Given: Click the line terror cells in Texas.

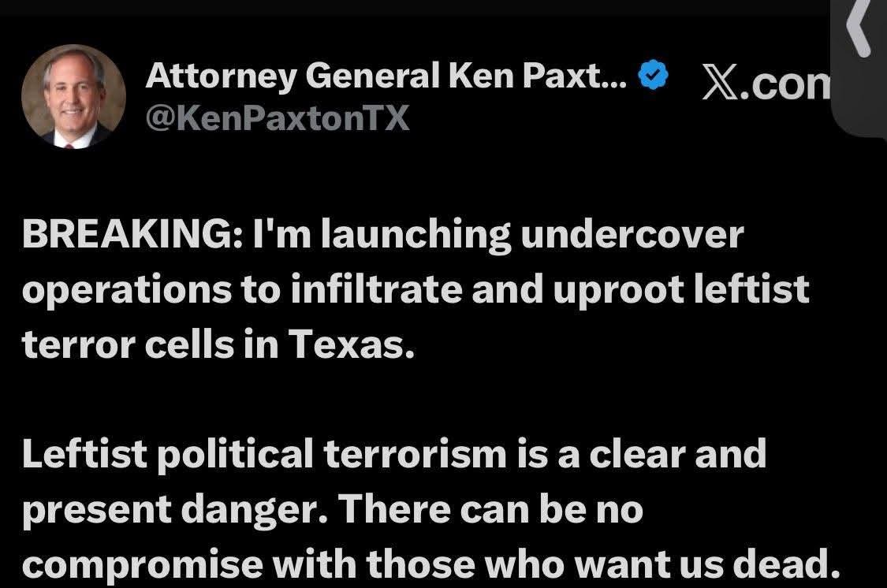Looking at the screenshot, I should tap(218, 344).
